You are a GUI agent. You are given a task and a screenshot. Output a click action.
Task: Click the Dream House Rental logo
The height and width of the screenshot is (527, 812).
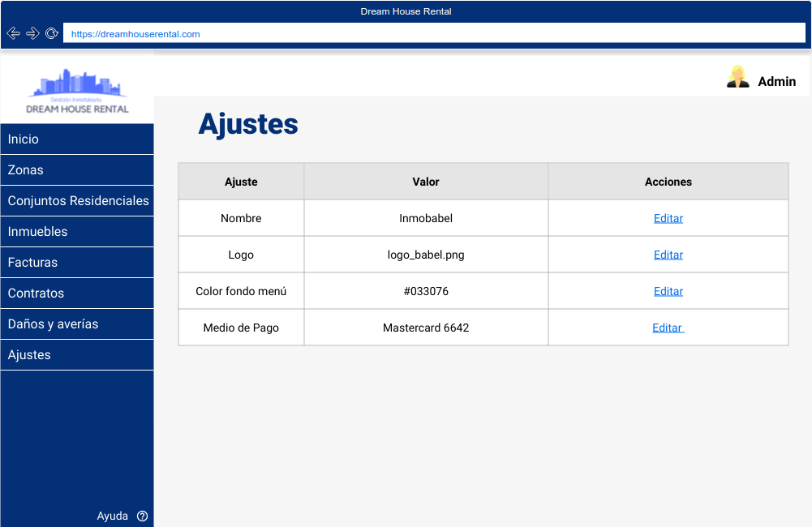click(x=77, y=91)
